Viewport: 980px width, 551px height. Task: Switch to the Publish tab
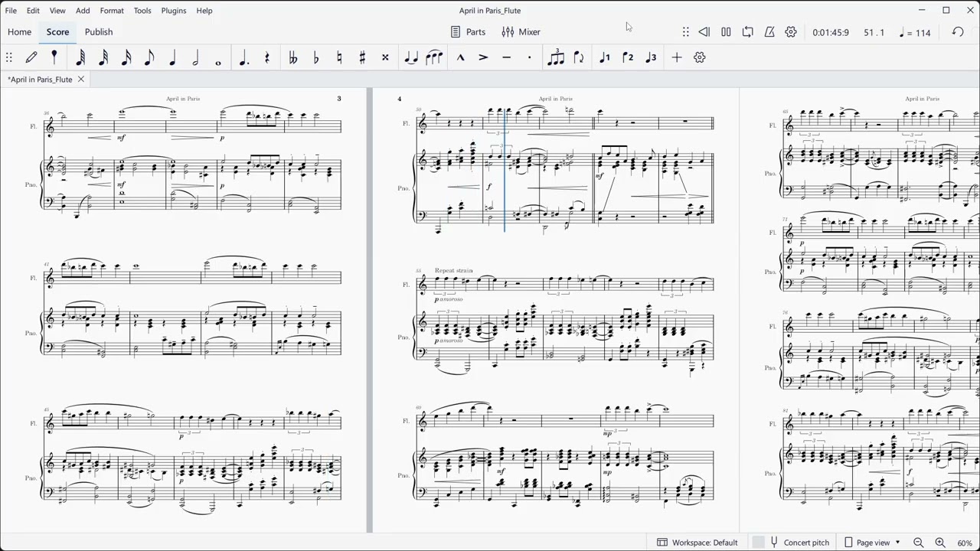coord(99,32)
